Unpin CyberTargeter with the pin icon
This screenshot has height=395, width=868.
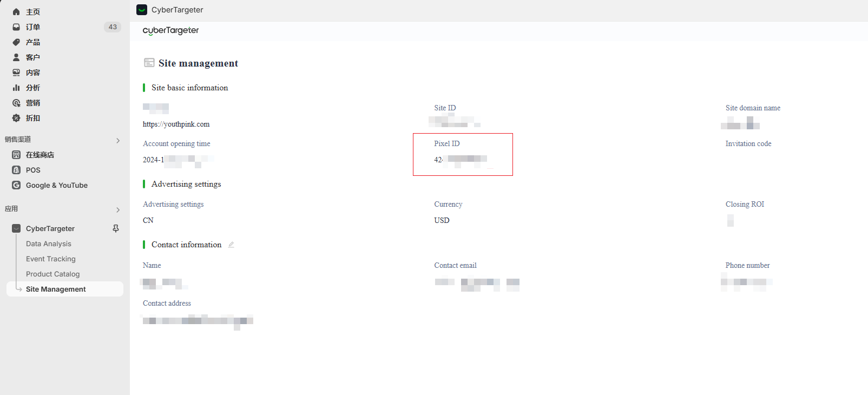coord(116,228)
